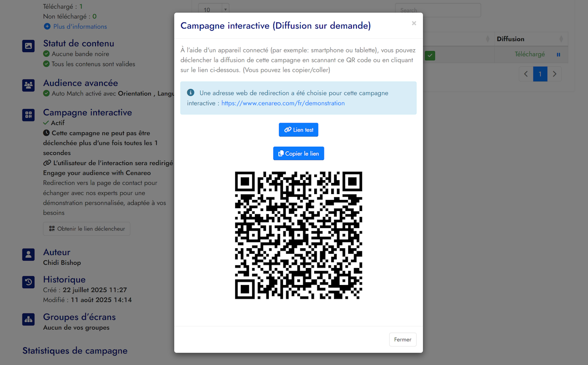Toggle the green checkmark box in table row

tap(430, 56)
